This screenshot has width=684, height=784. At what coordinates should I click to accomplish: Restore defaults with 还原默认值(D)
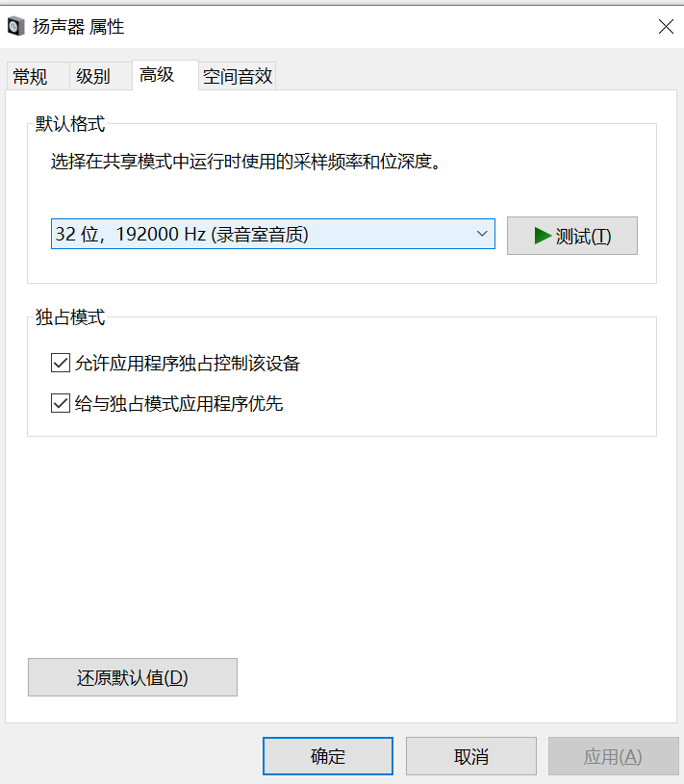coord(133,677)
